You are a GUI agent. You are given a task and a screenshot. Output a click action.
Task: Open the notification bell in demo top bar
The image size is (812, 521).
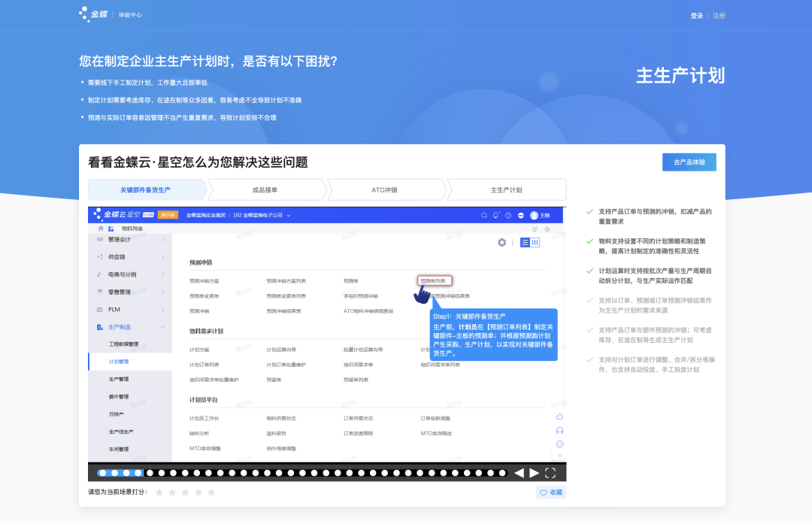(496, 216)
